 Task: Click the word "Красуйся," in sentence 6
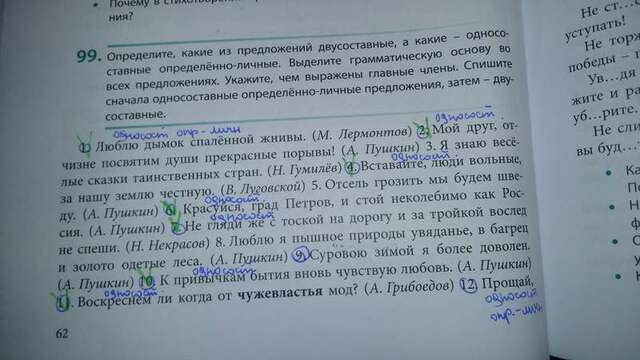click(212, 208)
